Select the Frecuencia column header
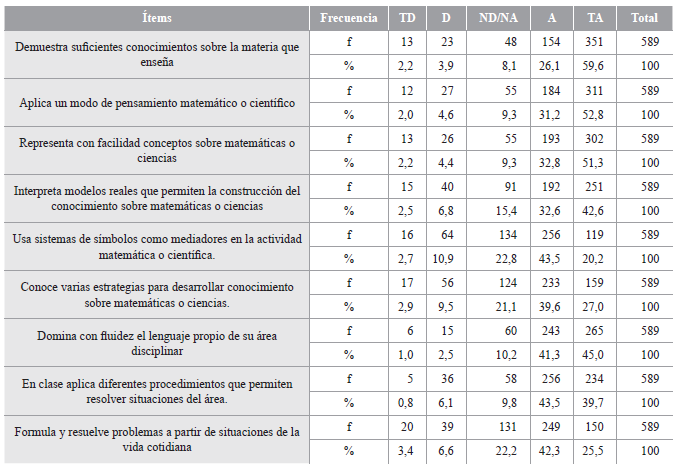This screenshot has width=678, height=464. [348, 17]
